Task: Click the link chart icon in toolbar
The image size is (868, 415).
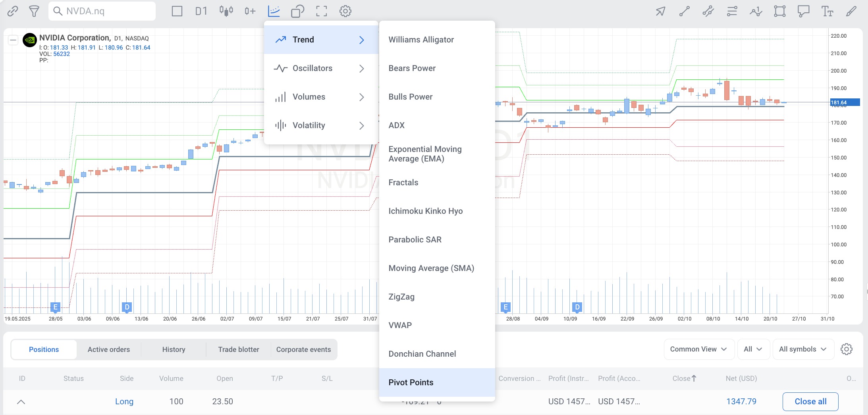Action: tap(13, 11)
